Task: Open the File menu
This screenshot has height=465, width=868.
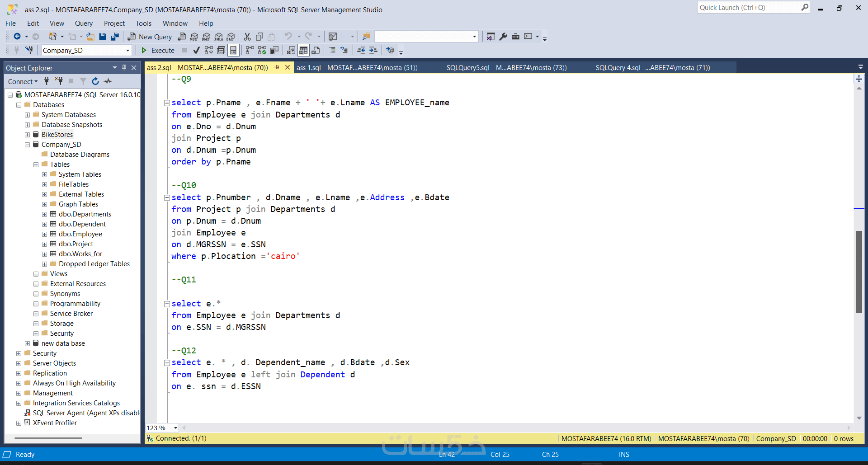Action: point(10,23)
